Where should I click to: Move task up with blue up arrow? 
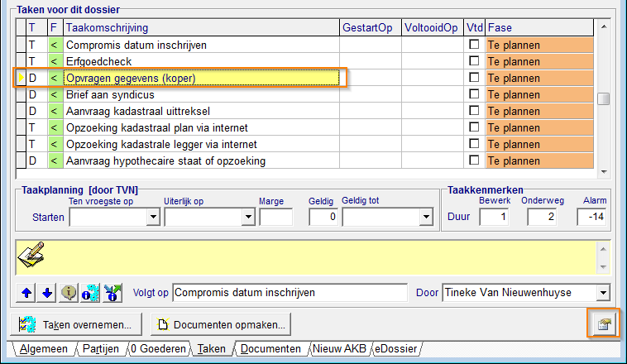[x=26, y=293]
